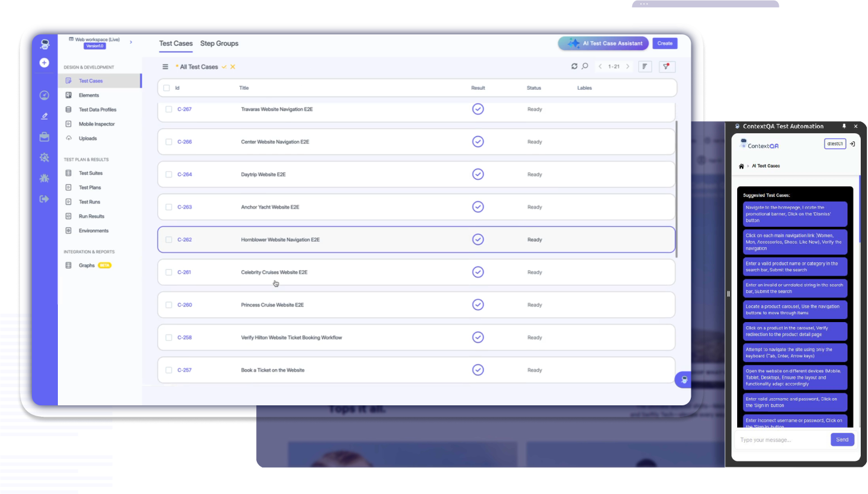868x494 pixels.
Task: Check the box for test case C-258
Action: pos(169,337)
